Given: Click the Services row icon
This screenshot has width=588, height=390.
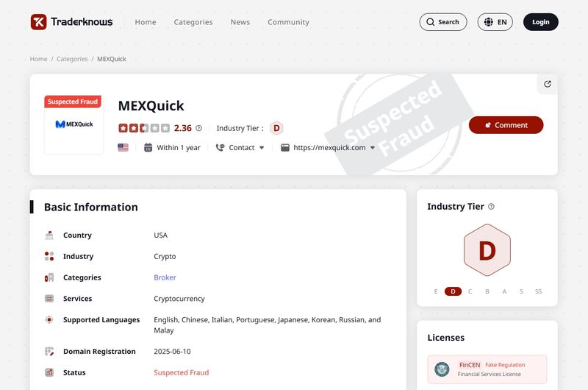Looking at the screenshot, I should tap(49, 299).
